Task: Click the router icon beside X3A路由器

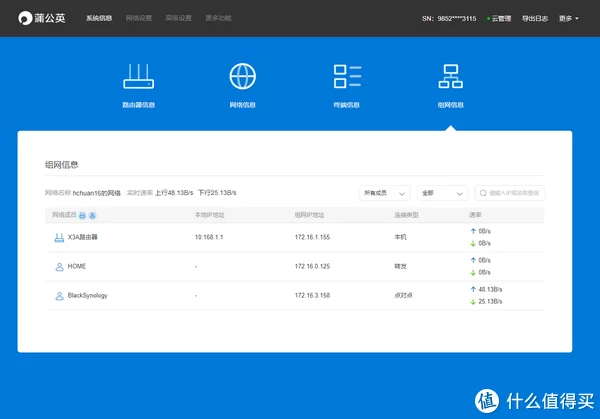Action: tap(58, 237)
